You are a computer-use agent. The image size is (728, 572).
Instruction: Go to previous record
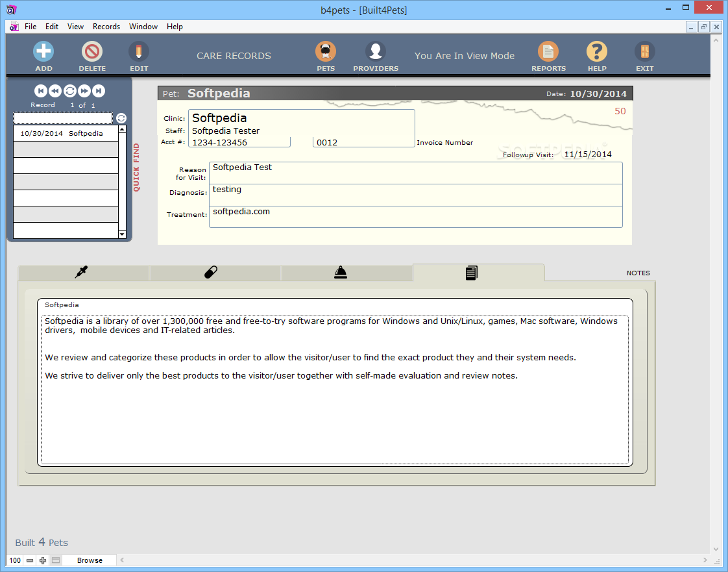point(55,91)
